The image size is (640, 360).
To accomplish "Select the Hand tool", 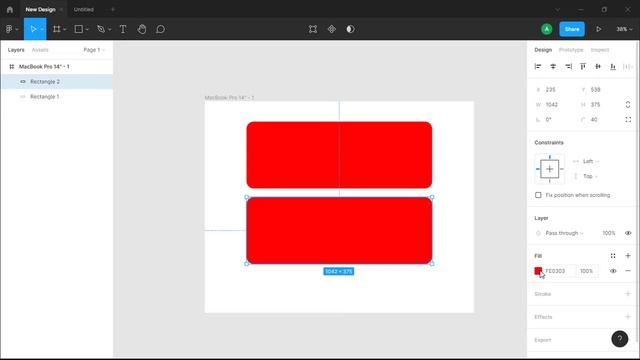I will 142,29.
